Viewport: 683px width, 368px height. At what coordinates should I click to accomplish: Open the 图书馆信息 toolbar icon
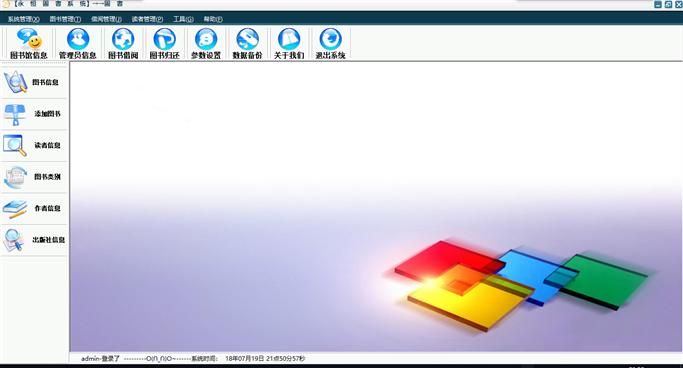pyautogui.click(x=28, y=43)
